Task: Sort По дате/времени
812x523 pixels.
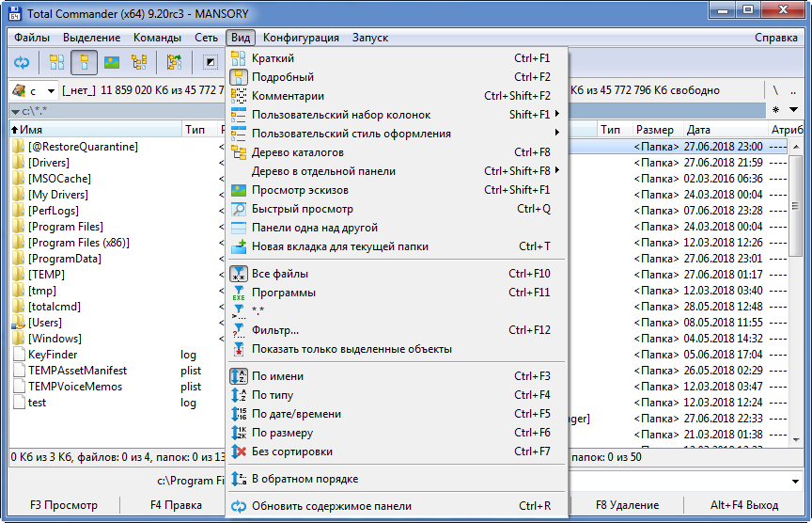Action: pyautogui.click(x=398, y=414)
